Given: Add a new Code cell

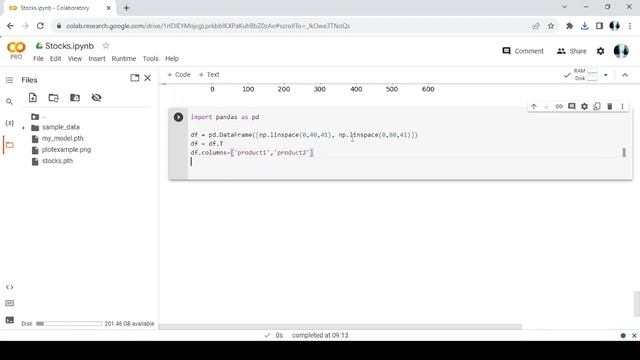Looking at the screenshot, I should click(179, 75).
